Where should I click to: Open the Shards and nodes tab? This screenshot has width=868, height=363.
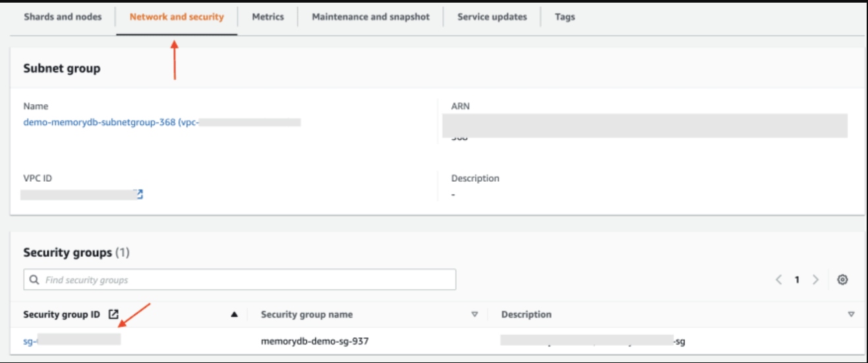(x=63, y=17)
